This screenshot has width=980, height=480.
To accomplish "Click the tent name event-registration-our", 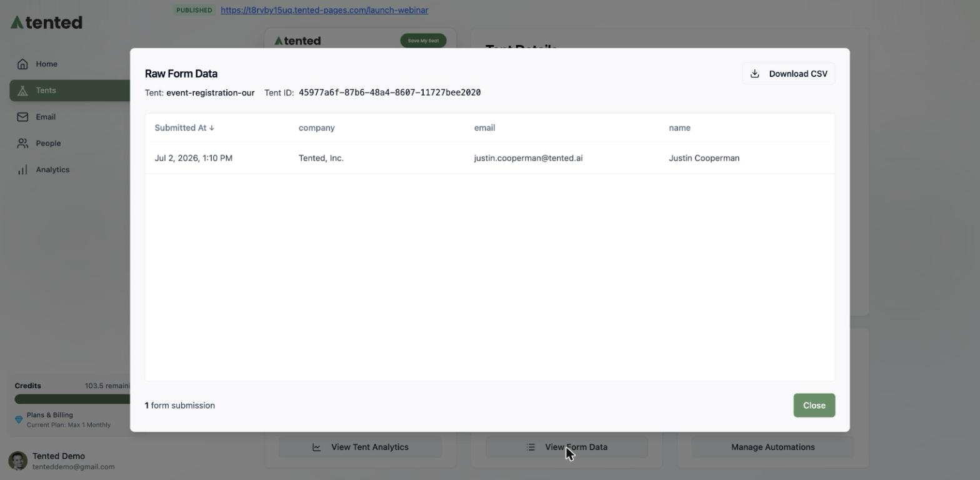I will point(210,92).
